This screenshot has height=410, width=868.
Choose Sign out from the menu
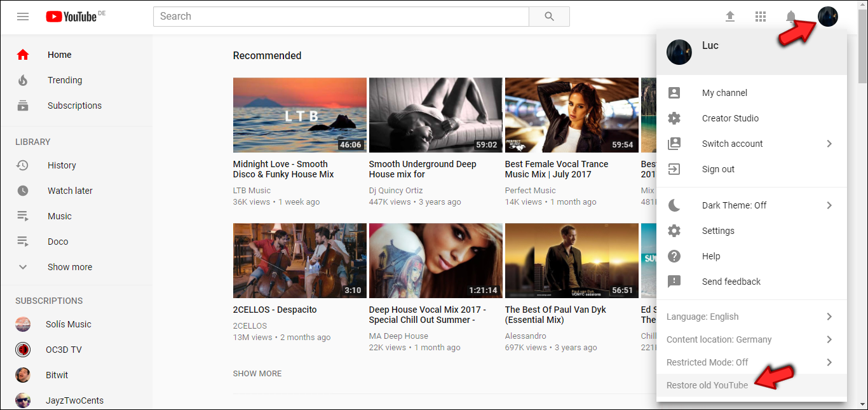(x=752, y=169)
